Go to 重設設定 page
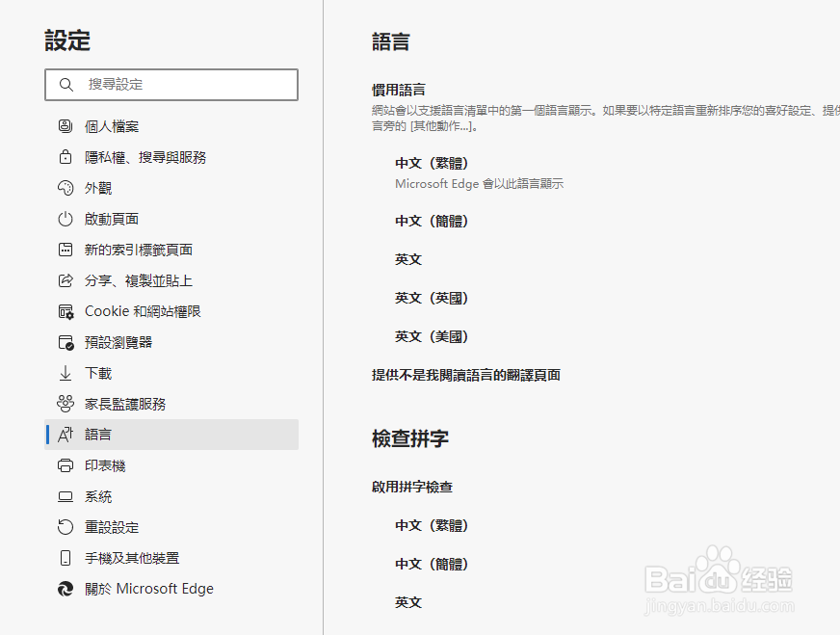This screenshot has width=840, height=635. pos(171,527)
